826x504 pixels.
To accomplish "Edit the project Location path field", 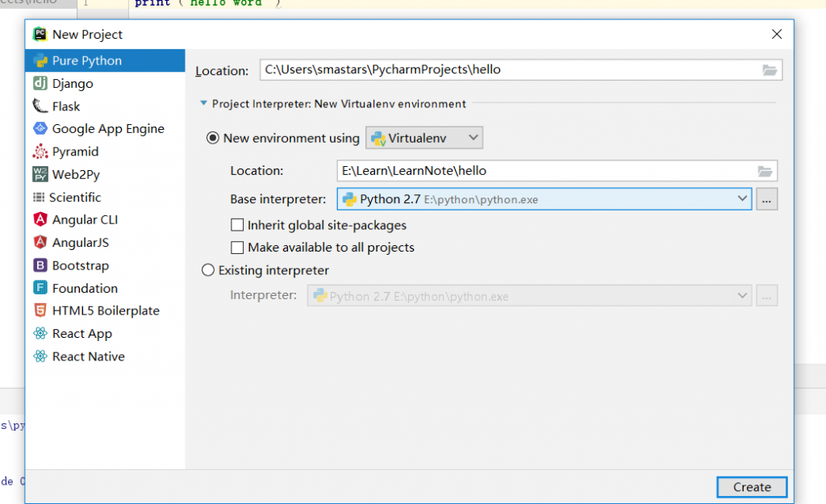I will (520, 70).
